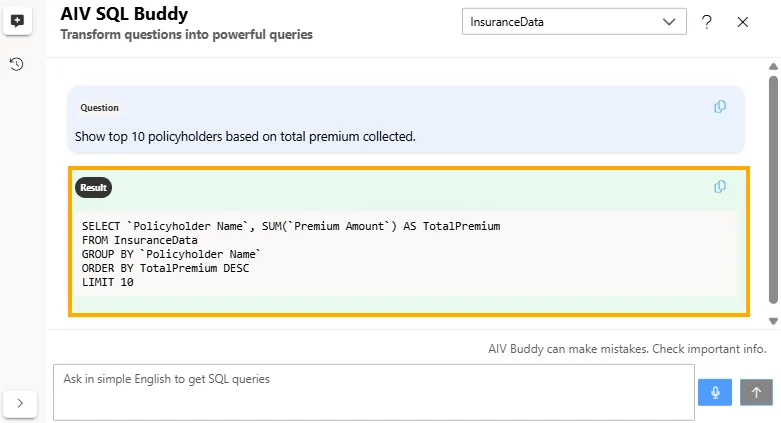Click the AIV SQL Buddy title

[124, 14]
